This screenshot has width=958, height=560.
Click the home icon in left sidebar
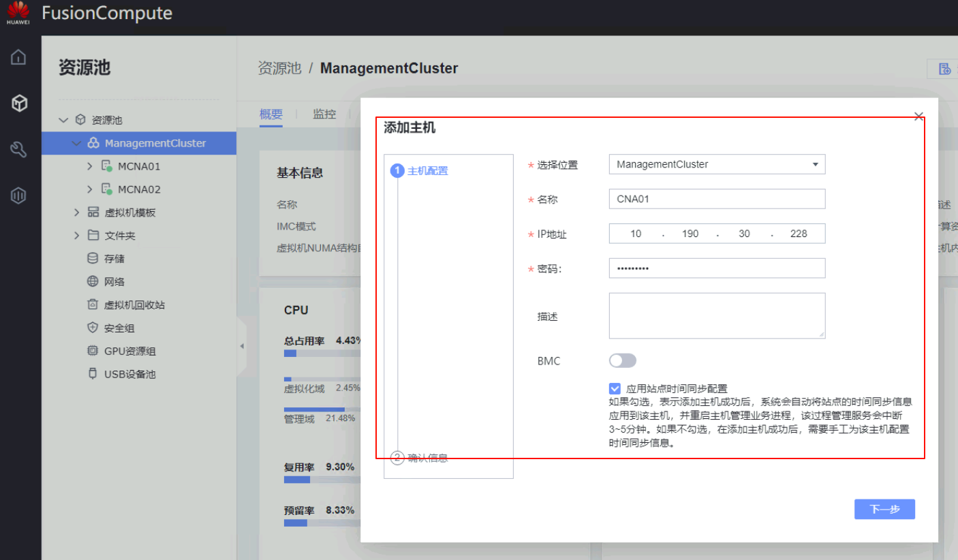click(x=18, y=57)
